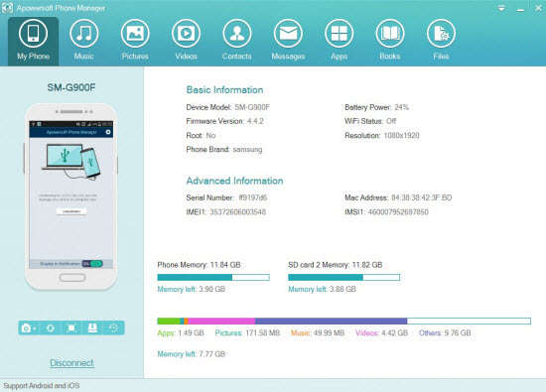Click the phone screen preview thumbnail
The width and height of the screenshot is (546, 392).
pyautogui.click(x=71, y=195)
